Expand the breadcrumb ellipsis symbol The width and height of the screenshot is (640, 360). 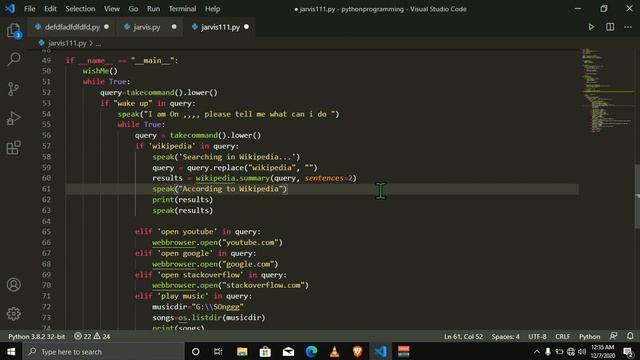click(x=98, y=43)
